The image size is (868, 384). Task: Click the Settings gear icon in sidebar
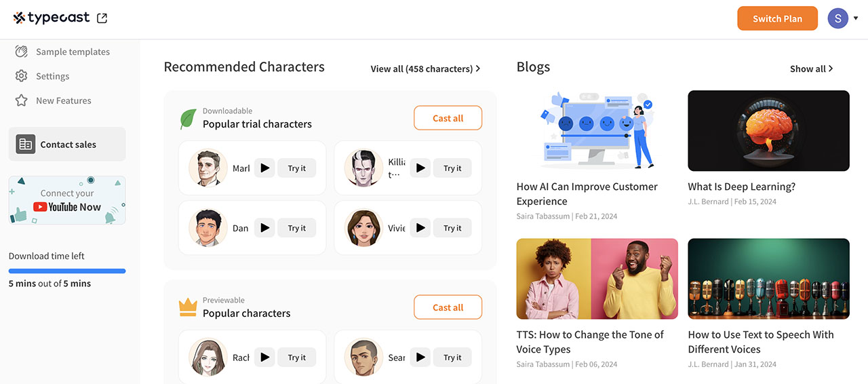pyautogui.click(x=22, y=76)
